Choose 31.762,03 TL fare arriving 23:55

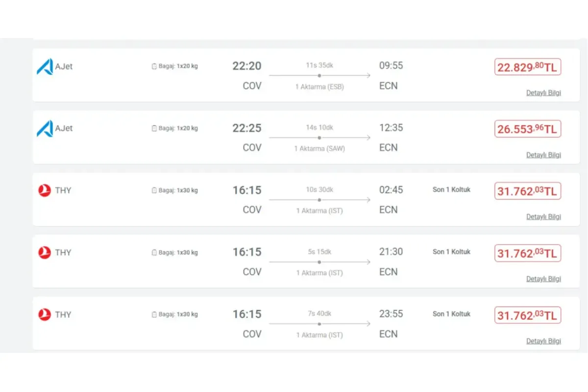pos(527,315)
